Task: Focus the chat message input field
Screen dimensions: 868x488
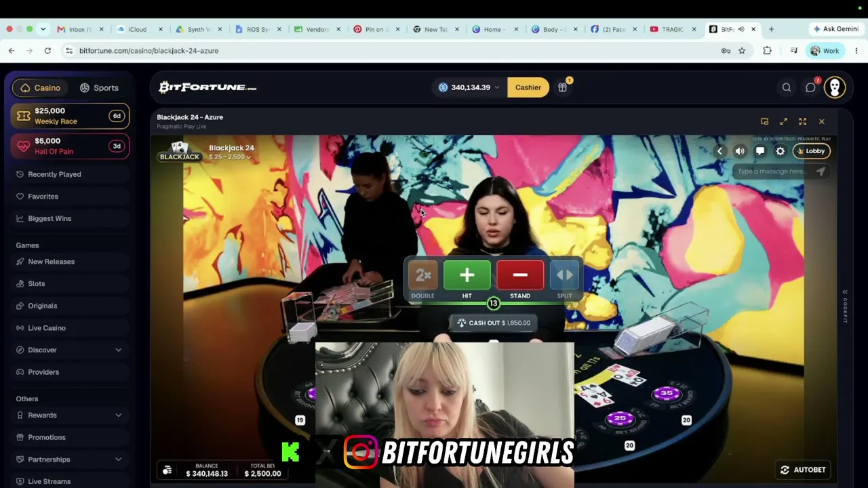Action: tap(772, 171)
